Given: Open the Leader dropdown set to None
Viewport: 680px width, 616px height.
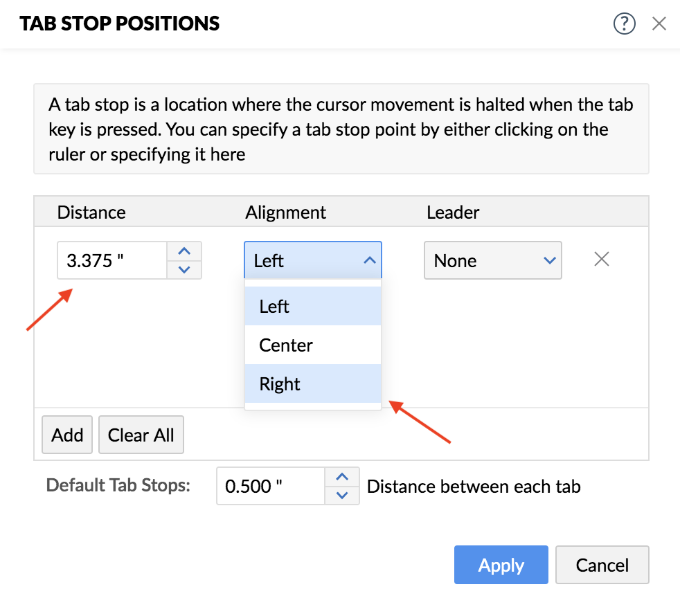Looking at the screenshot, I should [492, 260].
